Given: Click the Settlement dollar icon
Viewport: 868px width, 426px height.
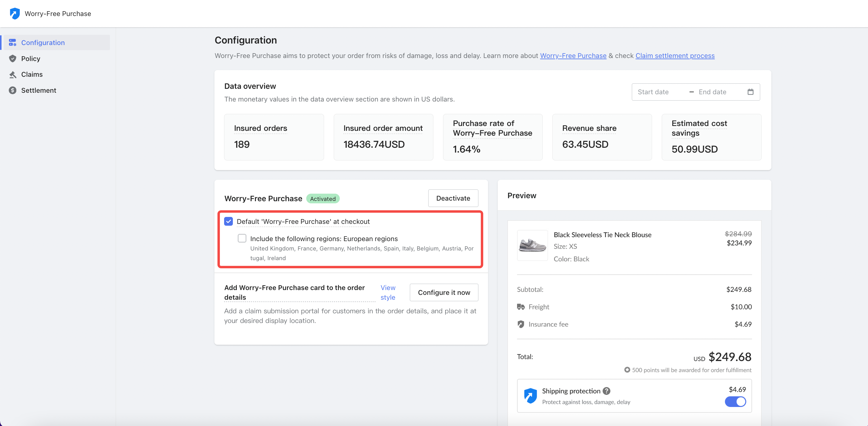Looking at the screenshot, I should point(12,90).
